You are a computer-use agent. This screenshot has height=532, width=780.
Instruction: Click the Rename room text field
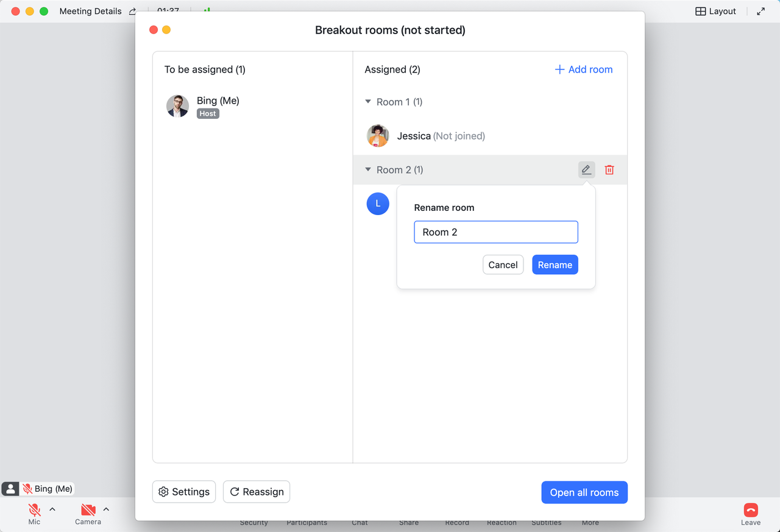495,232
